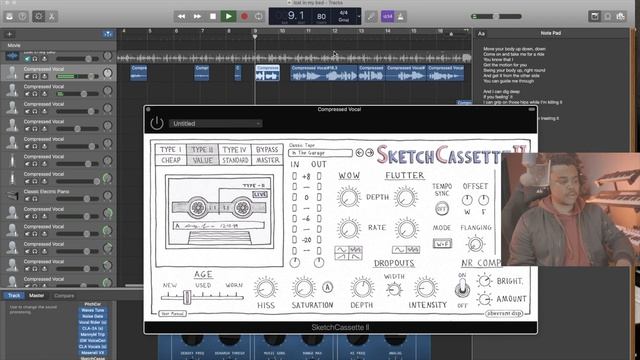Toggle SketchCassette plugin power button
Viewport: 640px width, 360px height.
157,123
